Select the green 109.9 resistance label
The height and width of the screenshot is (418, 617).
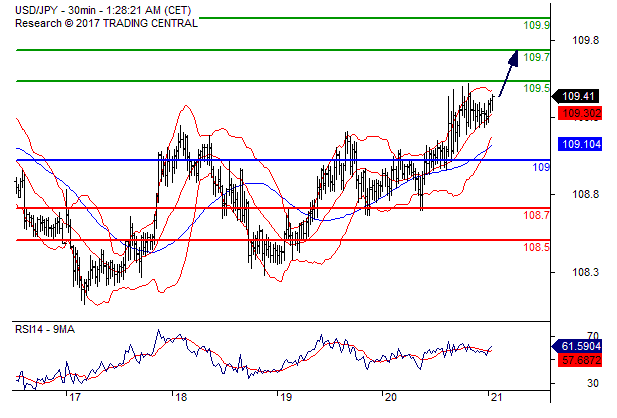point(537,26)
